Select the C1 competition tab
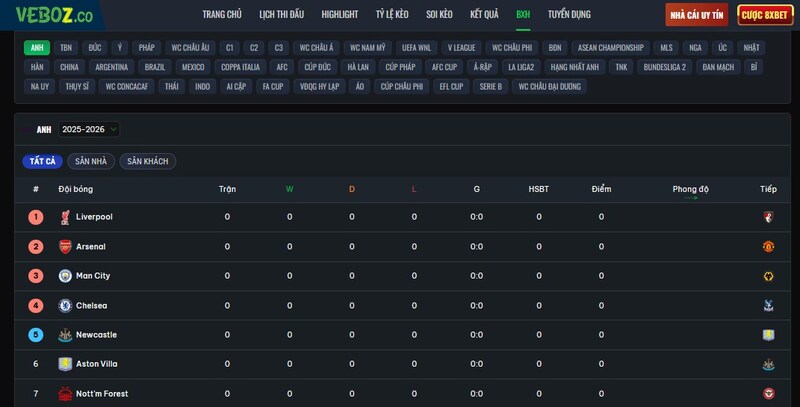800x407 pixels. (x=230, y=47)
